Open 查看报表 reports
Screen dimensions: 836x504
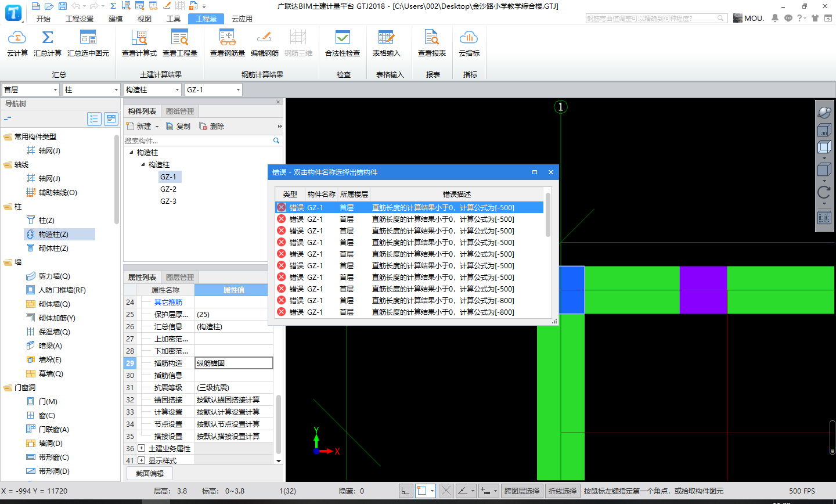[432, 44]
